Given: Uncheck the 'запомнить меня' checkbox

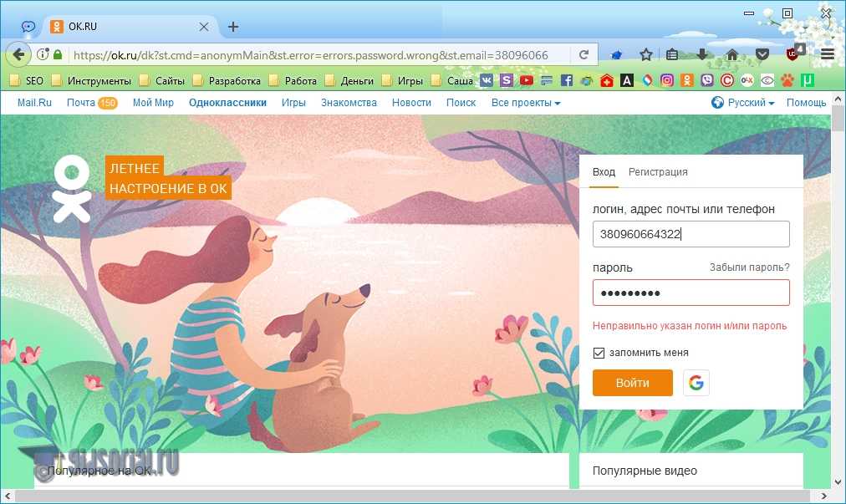Looking at the screenshot, I should point(599,353).
